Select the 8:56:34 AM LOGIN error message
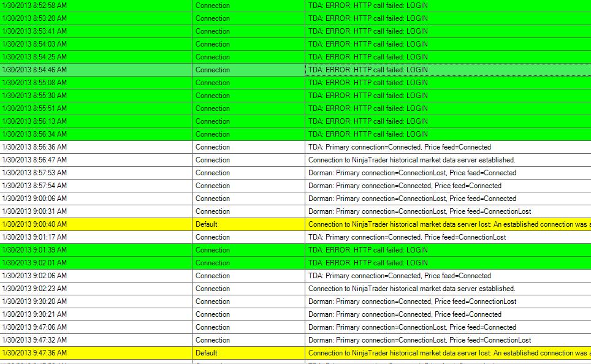The height and width of the screenshot is (364, 591). coord(448,134)
